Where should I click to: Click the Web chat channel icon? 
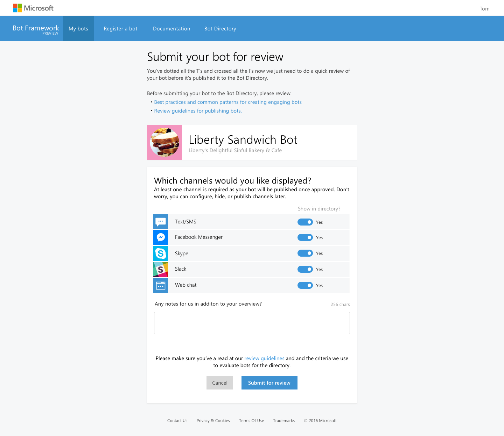(161, 286)
